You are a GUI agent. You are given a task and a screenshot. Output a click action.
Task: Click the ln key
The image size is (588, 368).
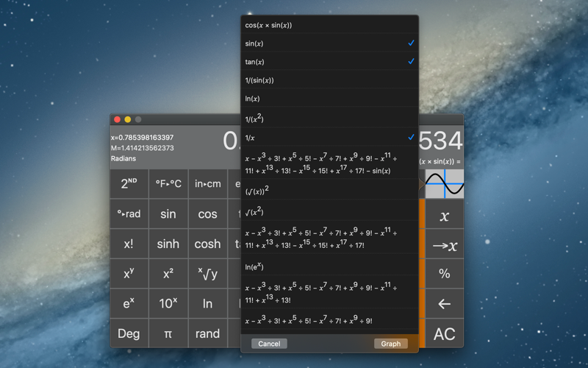pos(208,303)
